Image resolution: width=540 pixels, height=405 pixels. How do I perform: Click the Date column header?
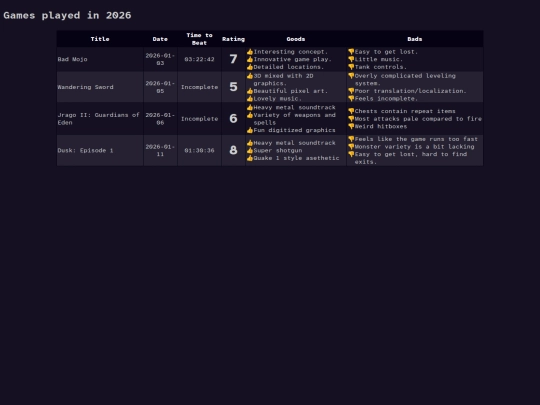tap(160, 39)
